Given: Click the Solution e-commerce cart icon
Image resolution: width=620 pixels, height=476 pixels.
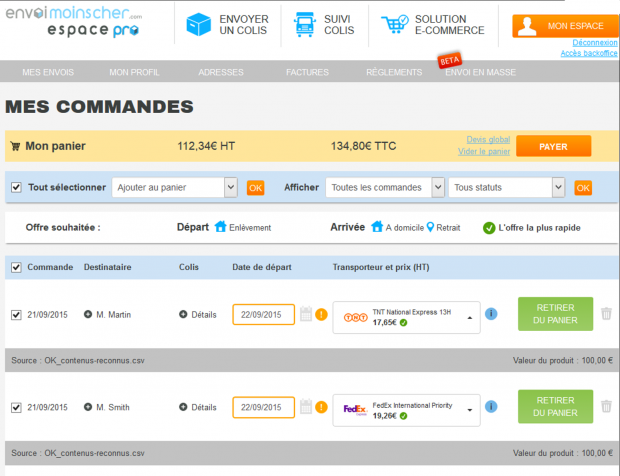Looking at the screenshot, I should coord(395,24).
